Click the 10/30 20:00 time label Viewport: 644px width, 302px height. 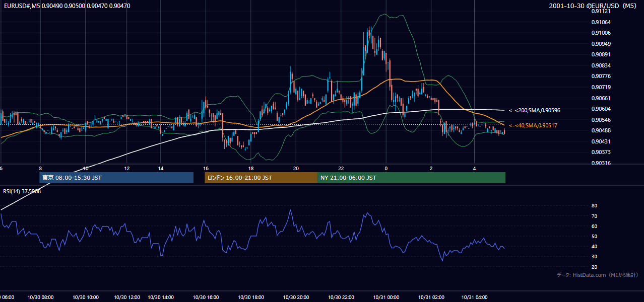click(x=296, y=297)
